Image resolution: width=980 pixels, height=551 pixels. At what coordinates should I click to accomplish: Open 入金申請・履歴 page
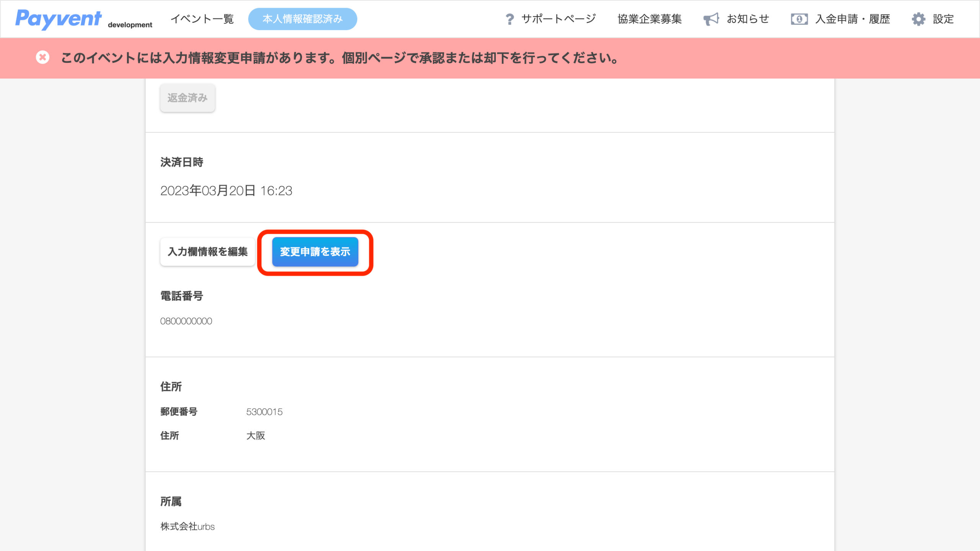tap(853, 19)
